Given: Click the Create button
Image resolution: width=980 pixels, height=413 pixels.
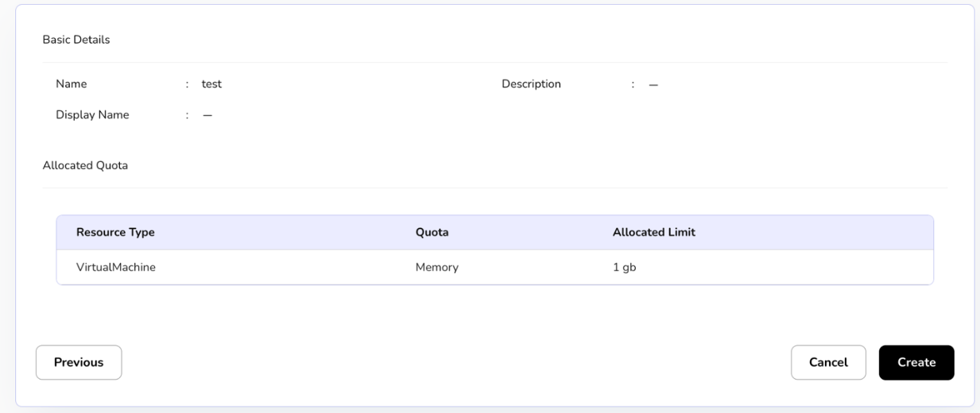Looking at the screenshot, I should [916, 362].
